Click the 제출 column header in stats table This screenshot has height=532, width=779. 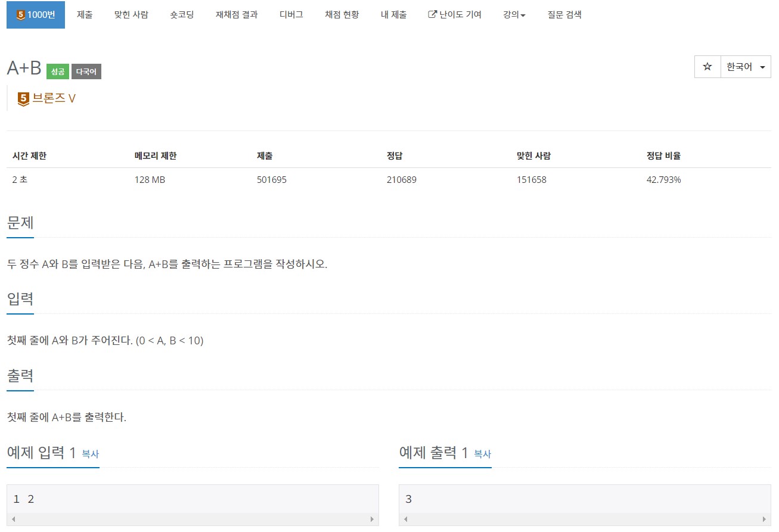tap(265, 156)
